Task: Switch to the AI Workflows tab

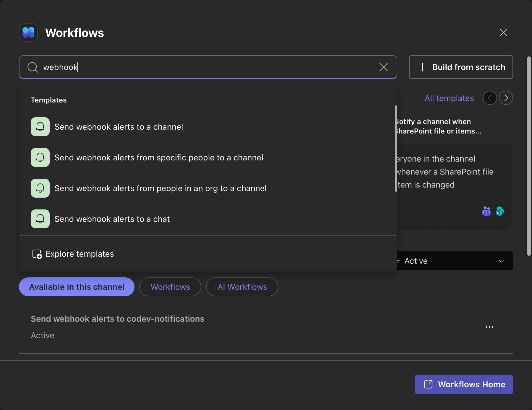Action: (x=242, y=287)
